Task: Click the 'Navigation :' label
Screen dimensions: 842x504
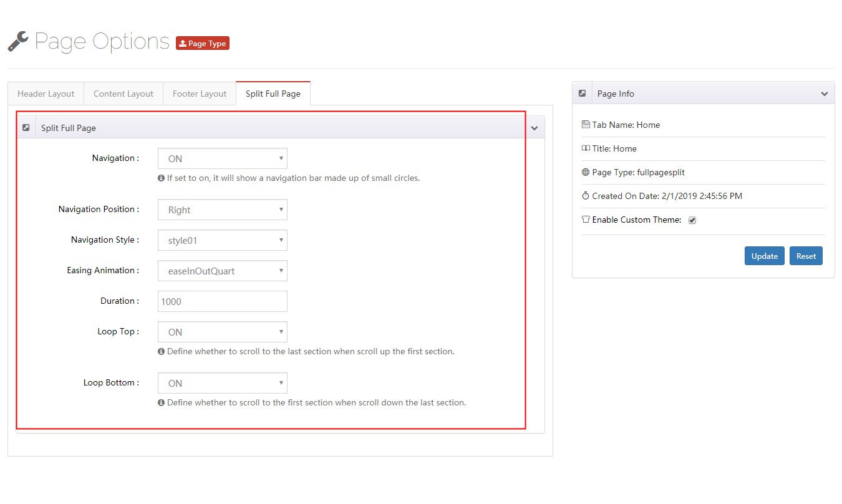Action: coord(115,158)
